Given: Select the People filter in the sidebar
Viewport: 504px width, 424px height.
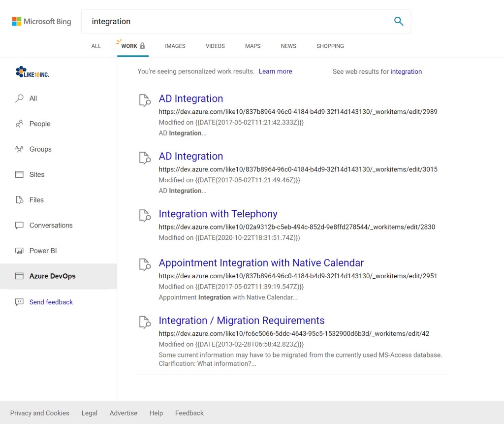Looking at the screenshot, I should tap(40, 124).
